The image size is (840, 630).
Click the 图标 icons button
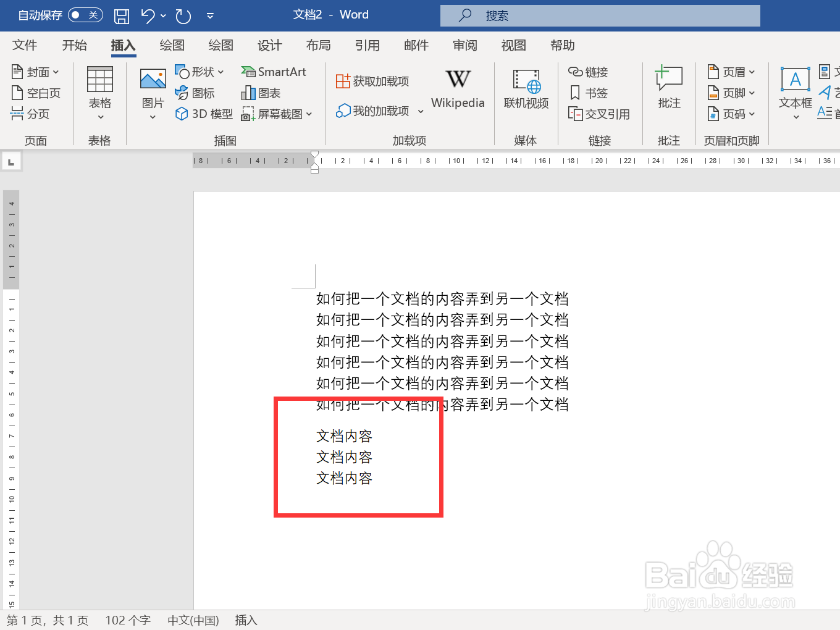[x=195, y=93]
